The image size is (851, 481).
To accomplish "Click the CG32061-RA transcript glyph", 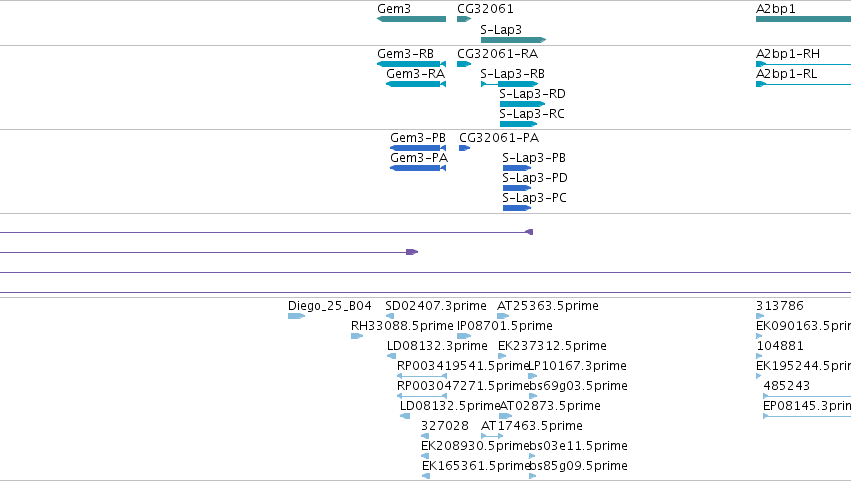I will pyautogui.click(x=464, y=64).
